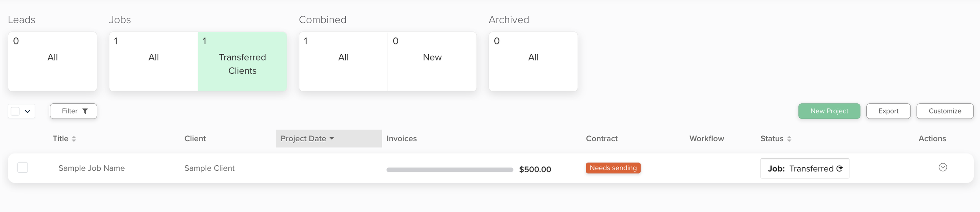
Task: Click the Status column sort arrows
Action: [789, 139]
